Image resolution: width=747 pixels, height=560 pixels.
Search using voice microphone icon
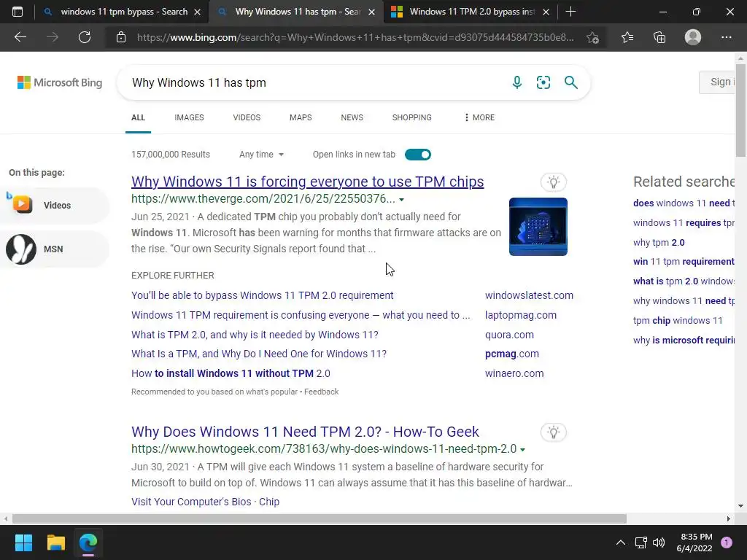pos(517,82)
